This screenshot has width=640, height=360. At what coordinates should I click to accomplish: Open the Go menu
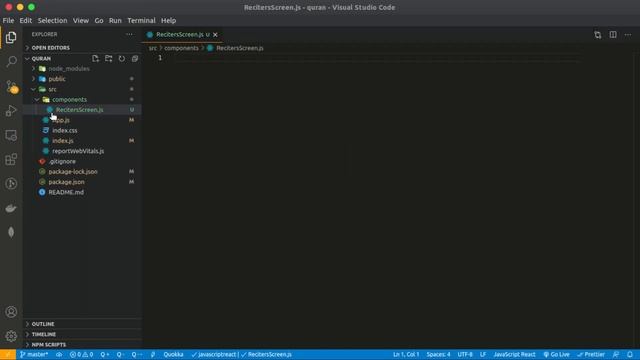click(99, 20)
